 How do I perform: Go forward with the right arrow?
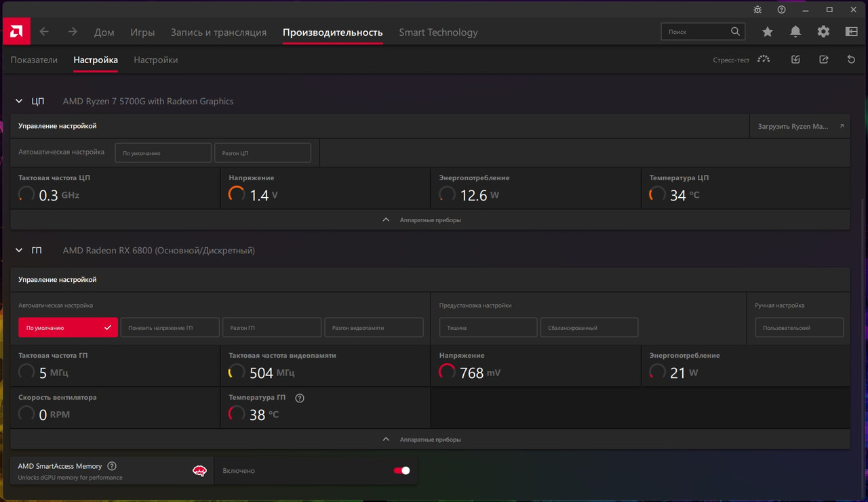(x=73, y=32)
